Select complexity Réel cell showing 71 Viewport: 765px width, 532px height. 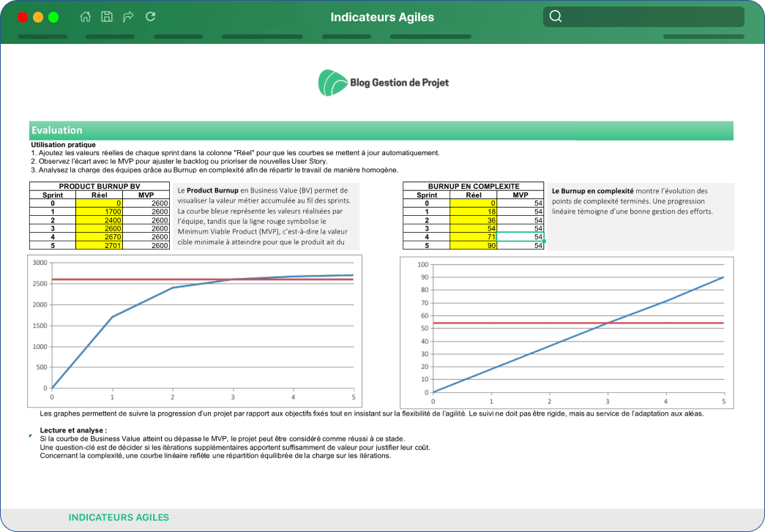473,237
